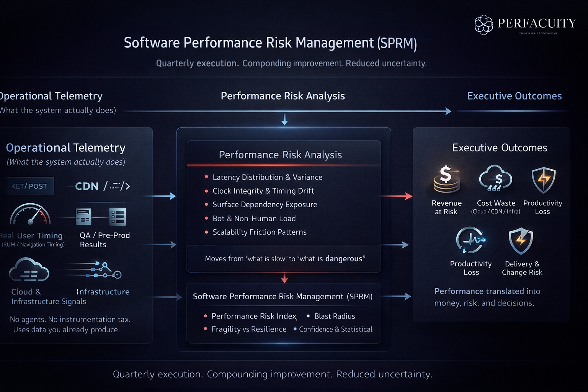Toggle the Bot & Non-Human Load bullet
Image resolution: width=588 pixels, height=392 pixels.
(x=207, y=219)
